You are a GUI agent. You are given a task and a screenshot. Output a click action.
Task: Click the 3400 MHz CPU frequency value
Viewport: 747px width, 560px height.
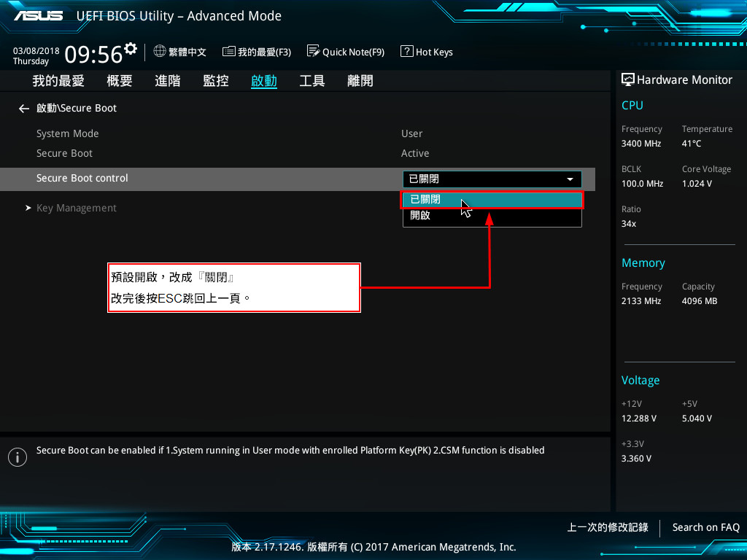(x=640, y=144)
